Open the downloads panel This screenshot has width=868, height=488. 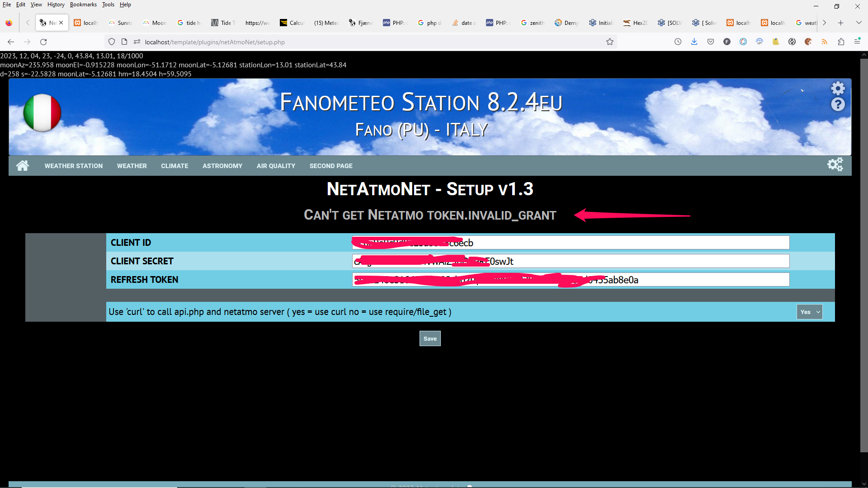pos(694,42)
